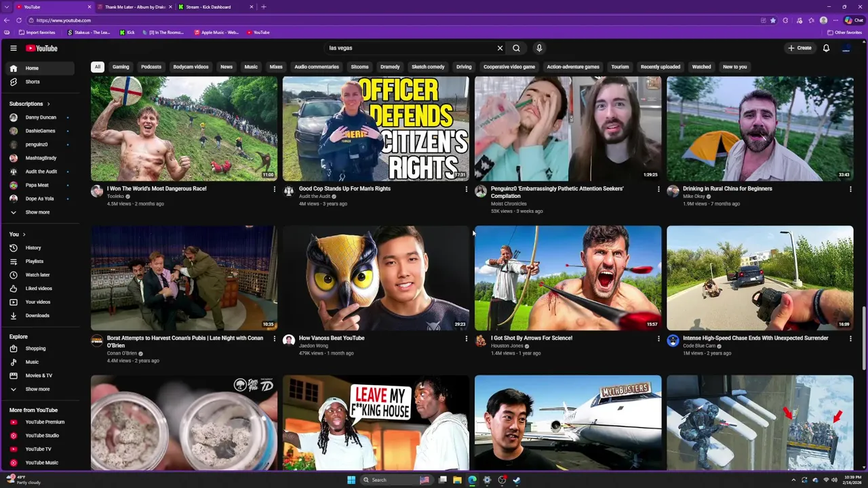Expand the Subscriptions section chevron

48,104
